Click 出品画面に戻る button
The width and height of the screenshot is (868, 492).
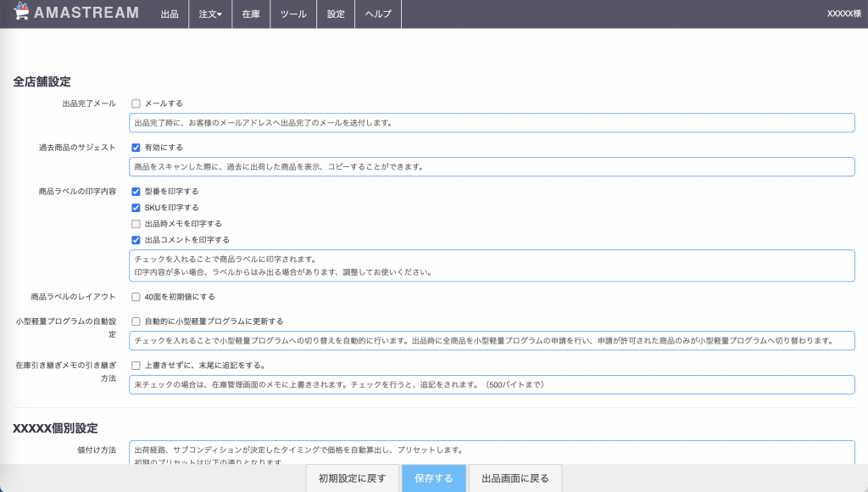click(515, 478)
